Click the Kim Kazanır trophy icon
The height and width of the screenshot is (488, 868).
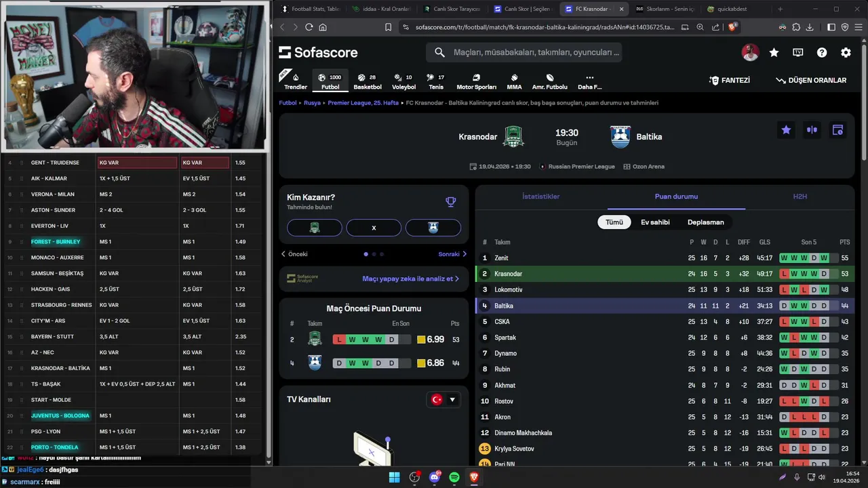[x=451, y=202]
